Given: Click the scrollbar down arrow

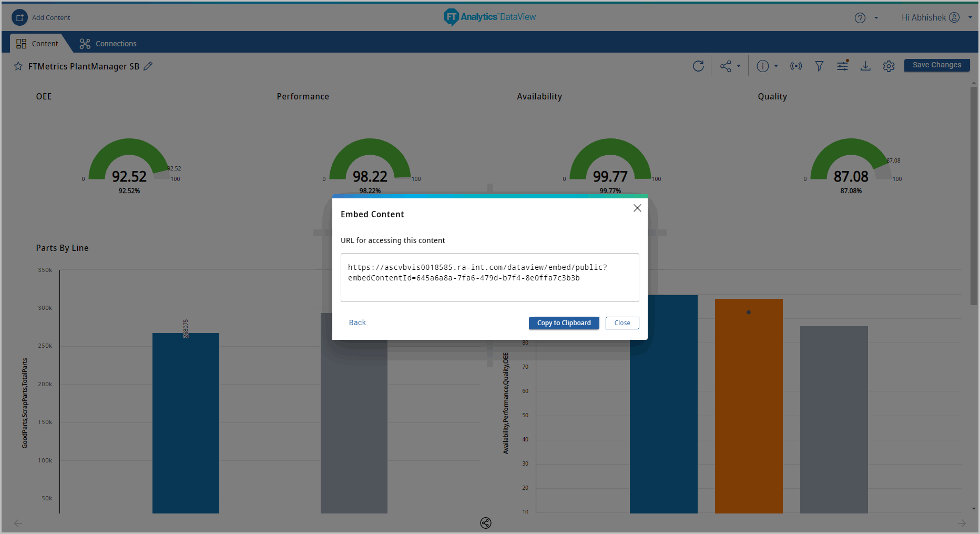Looking at the screenshot, I should click(974, 509).
